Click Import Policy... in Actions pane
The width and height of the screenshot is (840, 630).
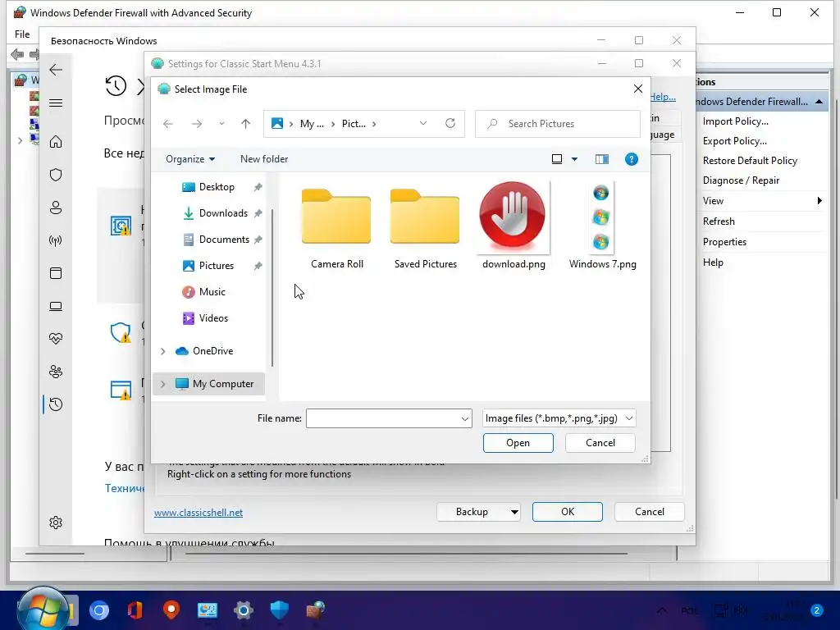pos(736,121)
